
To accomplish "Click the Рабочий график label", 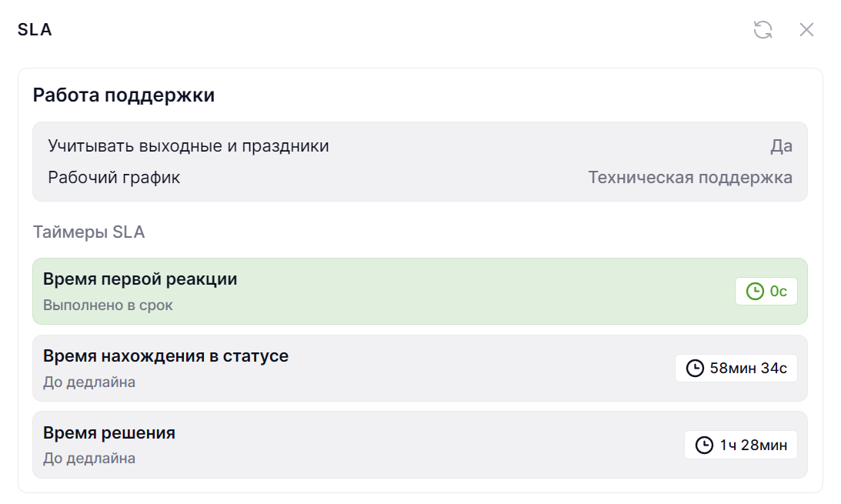I will pos(114,178).
